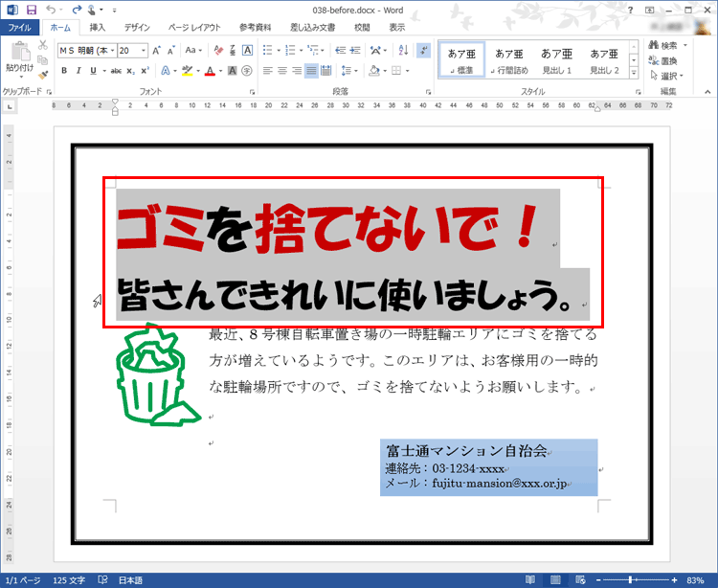Switch to Read Mode view icon

coord(530,579)
